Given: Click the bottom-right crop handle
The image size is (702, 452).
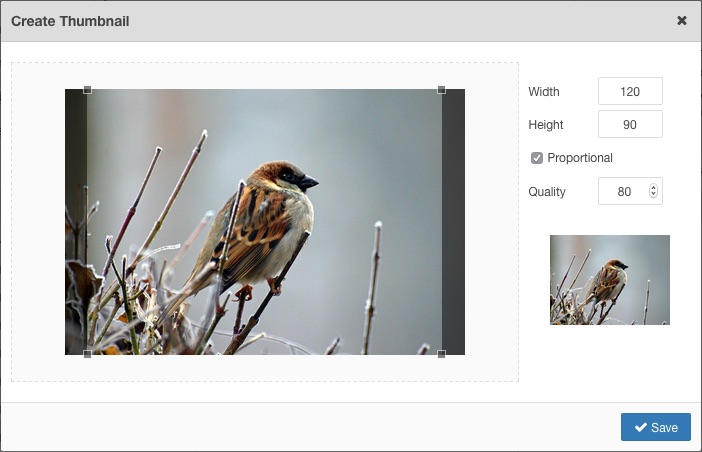Looking at the screenshot, I should pos(441,354).
